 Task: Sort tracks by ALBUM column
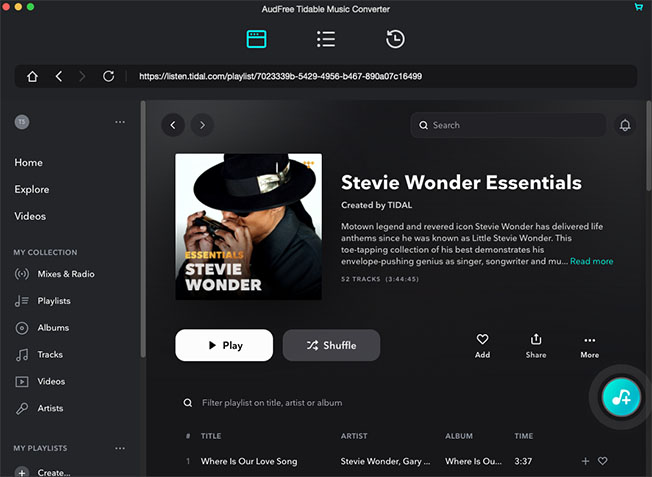(x=459, y=436)
